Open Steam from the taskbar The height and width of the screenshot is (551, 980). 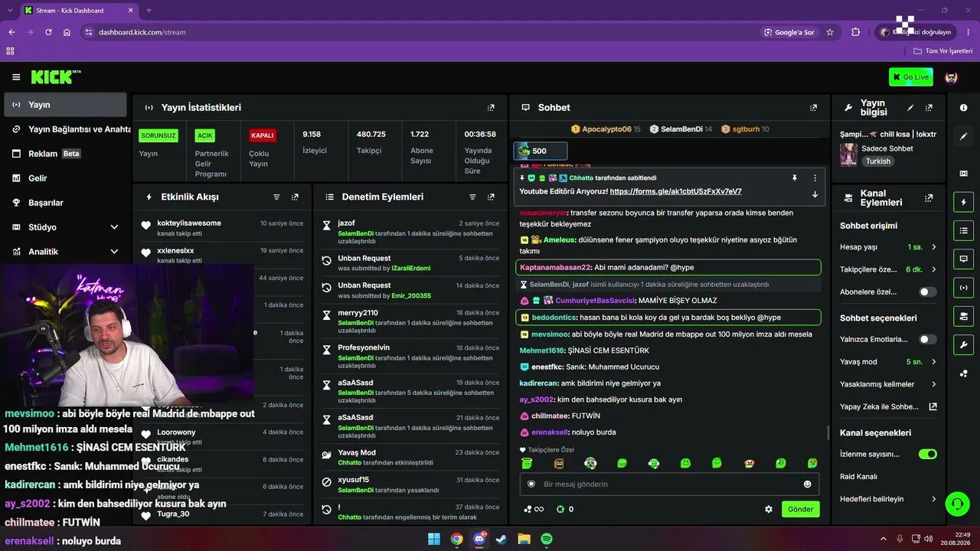pos(501,539)
